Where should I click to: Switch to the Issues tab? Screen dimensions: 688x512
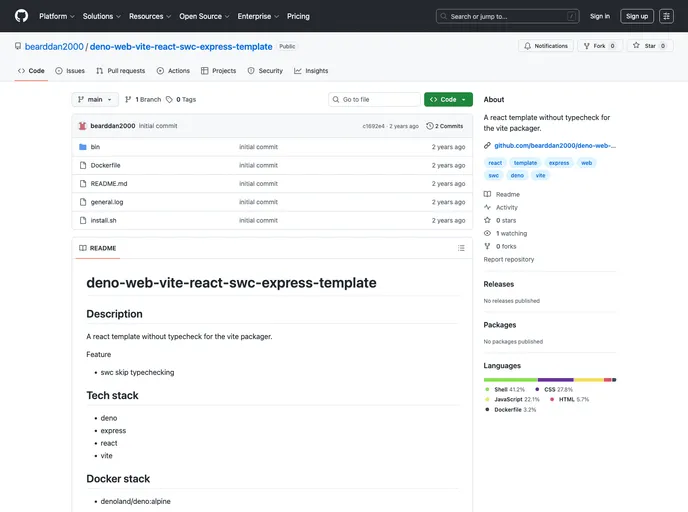[x=70, y=71]
